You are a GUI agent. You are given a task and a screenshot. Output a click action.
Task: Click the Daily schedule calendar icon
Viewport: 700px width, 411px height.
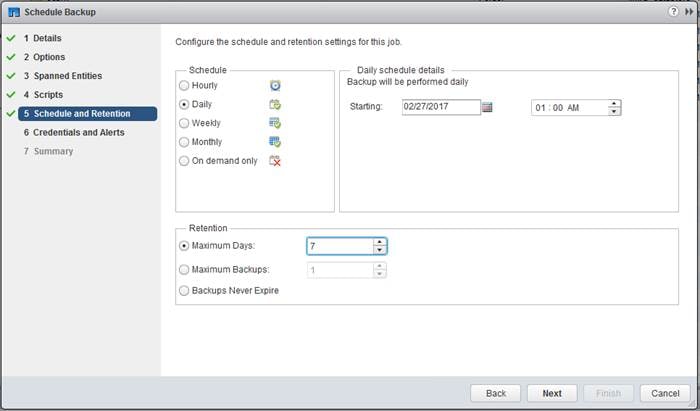tap(275, 104)
